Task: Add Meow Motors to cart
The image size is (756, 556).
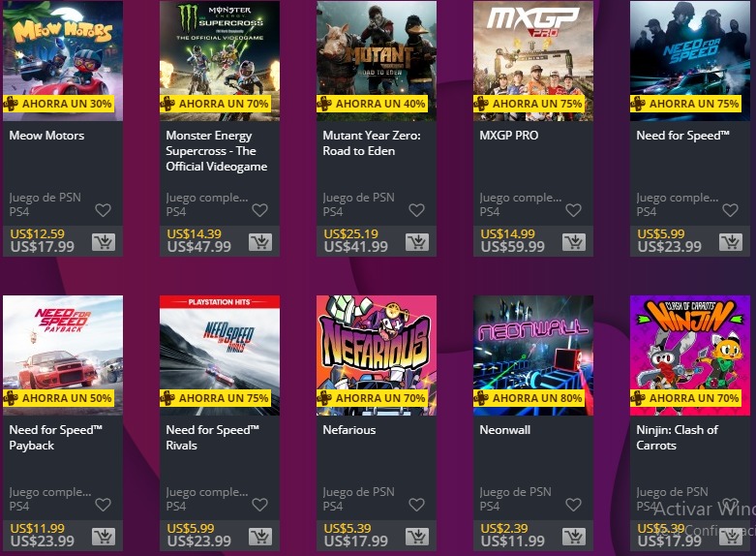Action: [104, 242]
